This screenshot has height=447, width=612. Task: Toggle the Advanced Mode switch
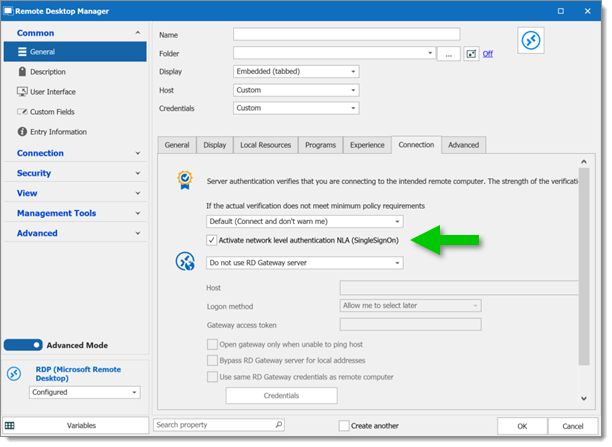[23, 345]
